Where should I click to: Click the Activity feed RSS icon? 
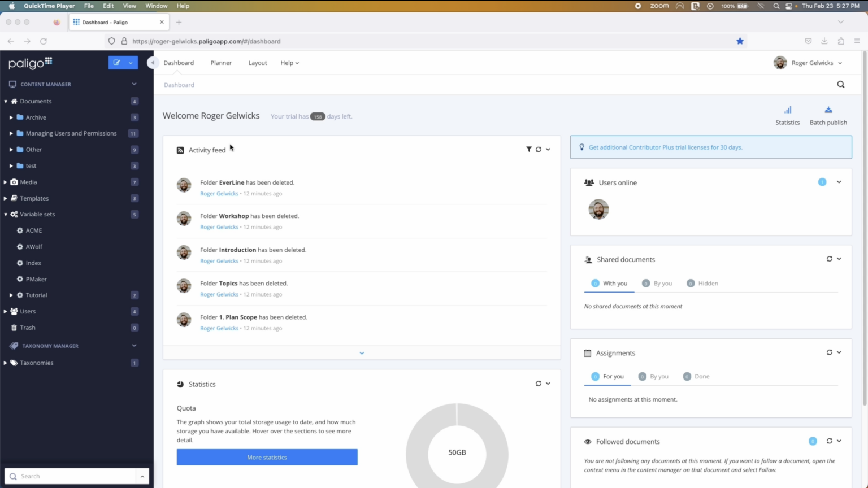pos(180,150)
